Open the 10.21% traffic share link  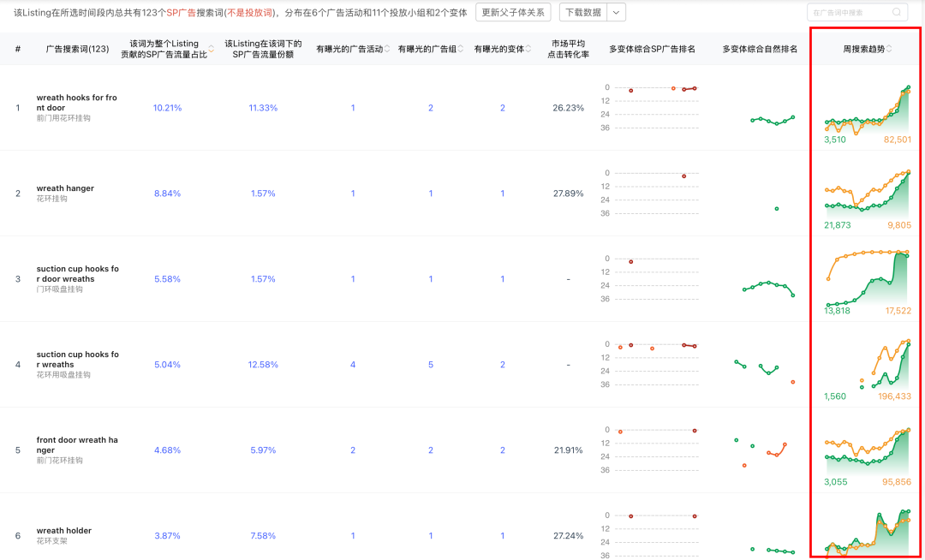[x=169, y=108]
